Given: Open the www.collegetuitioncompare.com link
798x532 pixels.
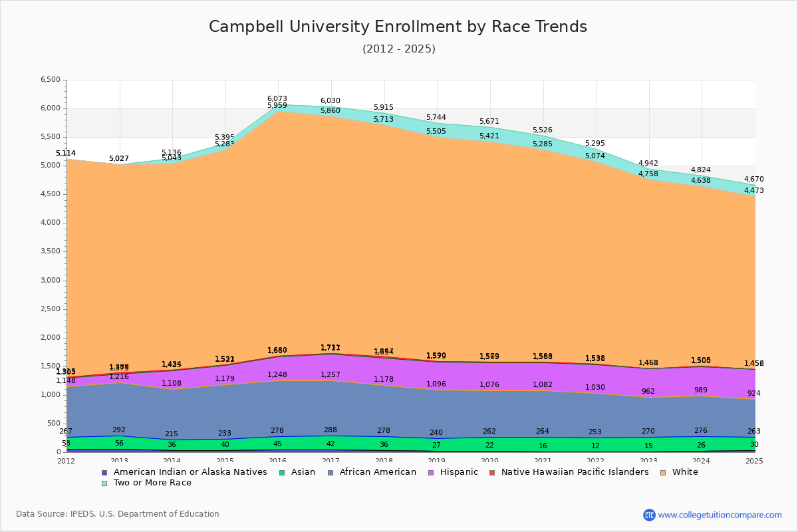Looking at the screenshot, I should 720,515.
